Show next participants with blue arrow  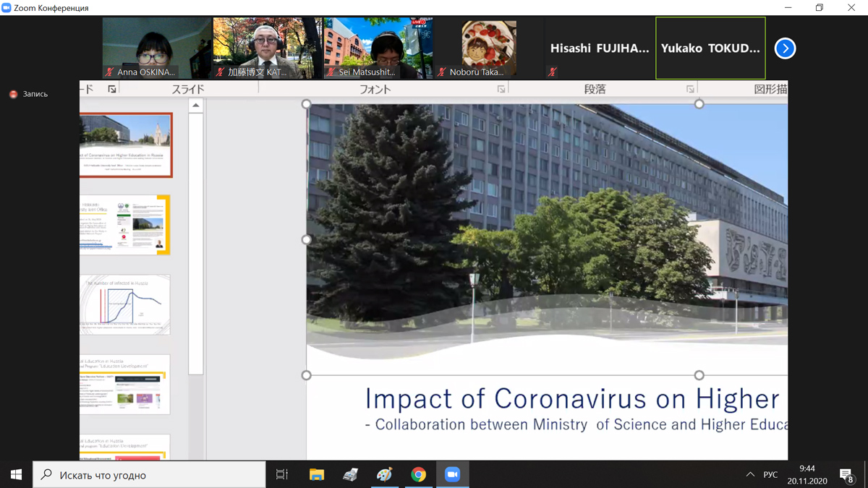785,48
